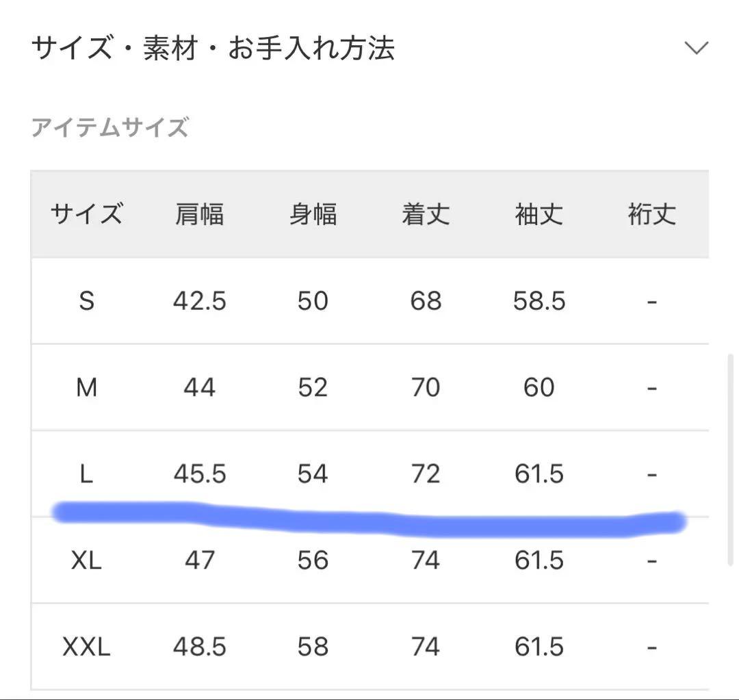This screenshot has height=700, width=739.
Task: Click the 45.5 value in row L
Action: 199,474
